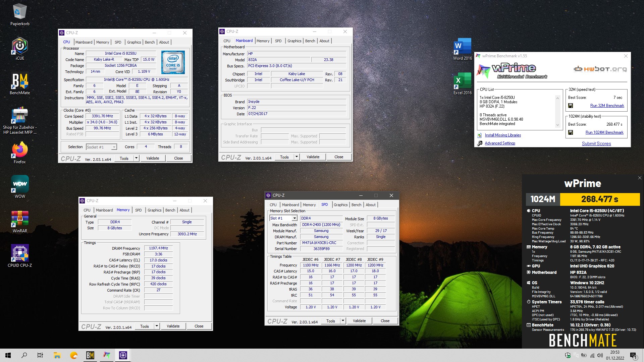Launch the Firefox desktop shortcut

point(20,153)
